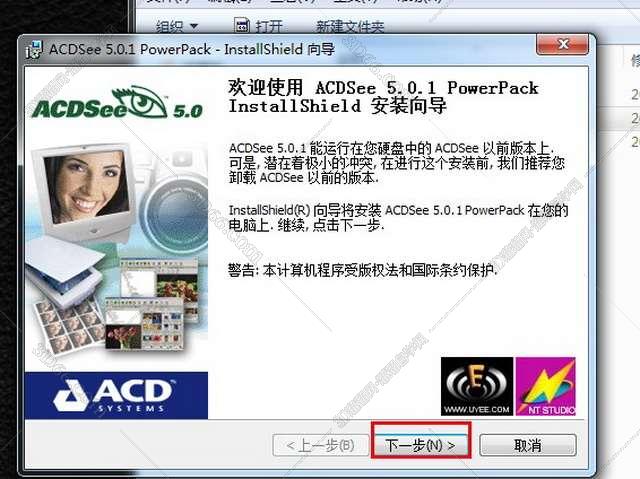The image size is (640, 479).
Task: Click 新建文件夹 in the Explorer toolbar
Action: 350,27
